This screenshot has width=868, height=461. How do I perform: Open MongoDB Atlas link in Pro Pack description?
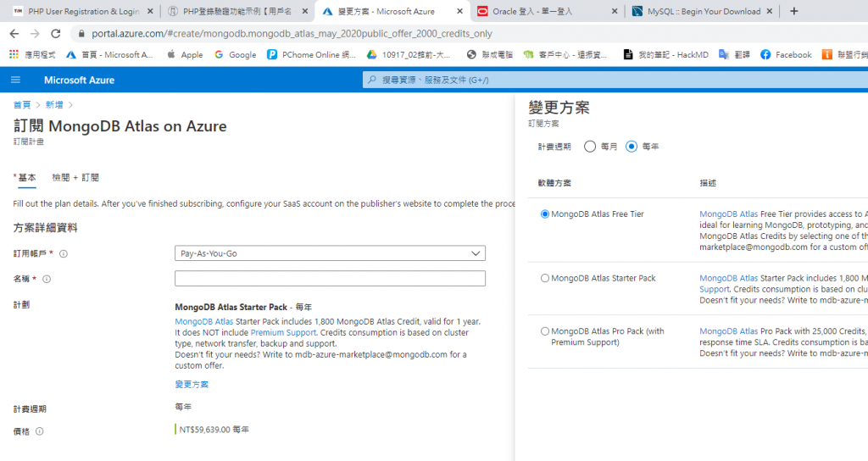click(728, 331)
